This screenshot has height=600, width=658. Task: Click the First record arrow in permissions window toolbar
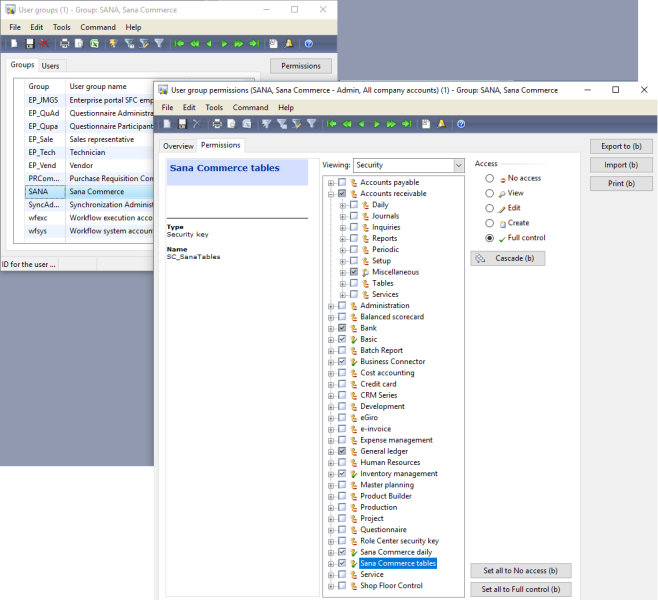pyautogui.click(x=332, y=124)
